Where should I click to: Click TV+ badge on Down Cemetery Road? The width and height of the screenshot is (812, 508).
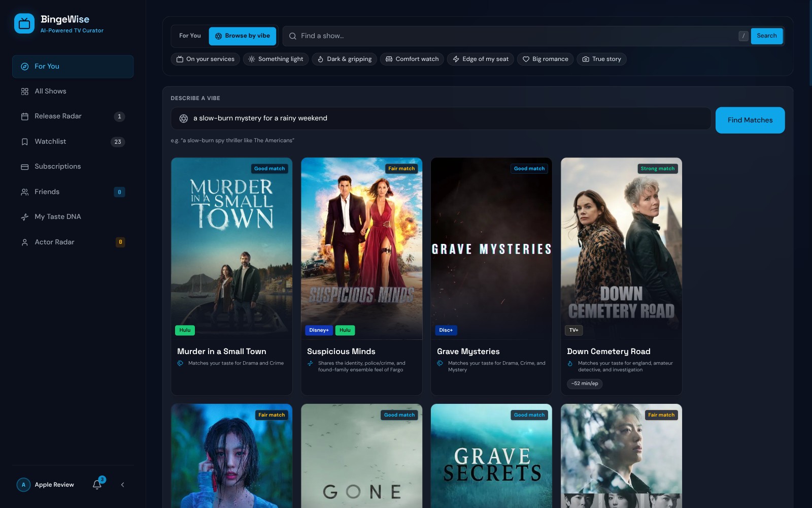pos(573,330)
